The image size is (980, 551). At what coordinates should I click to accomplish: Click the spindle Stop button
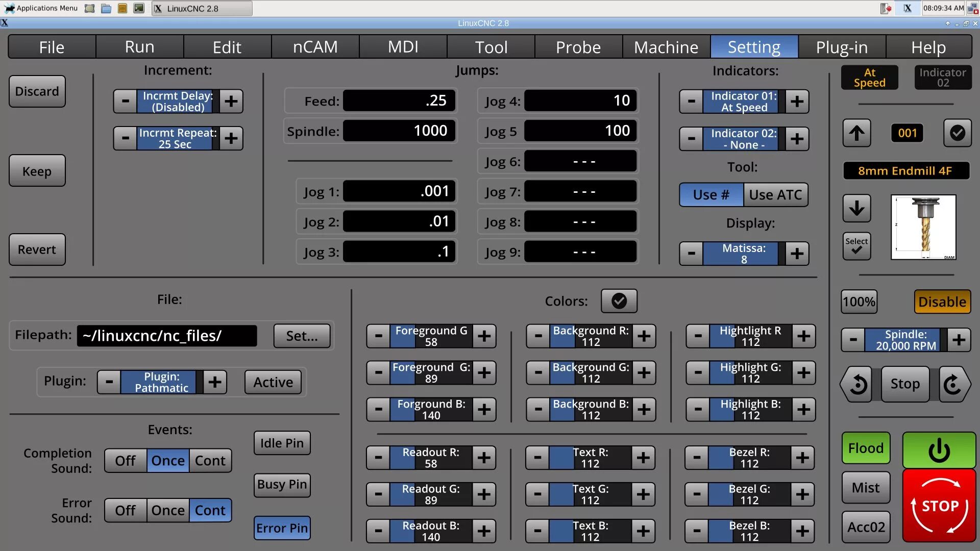click(x=905, y=384)
